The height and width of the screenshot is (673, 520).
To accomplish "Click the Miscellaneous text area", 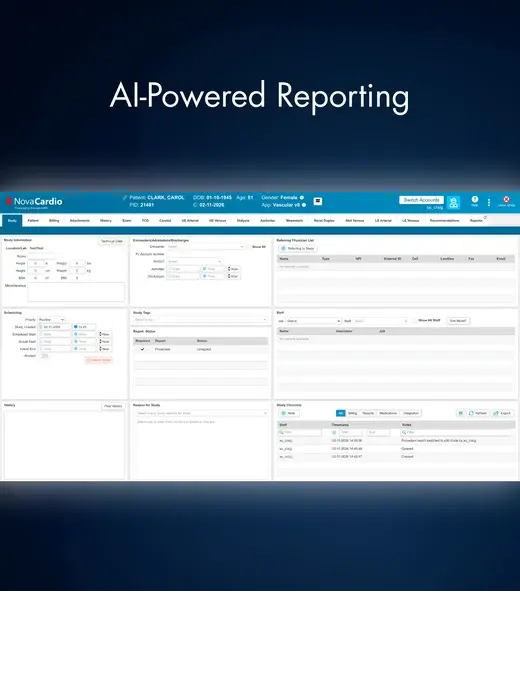I will click(76, 292).
